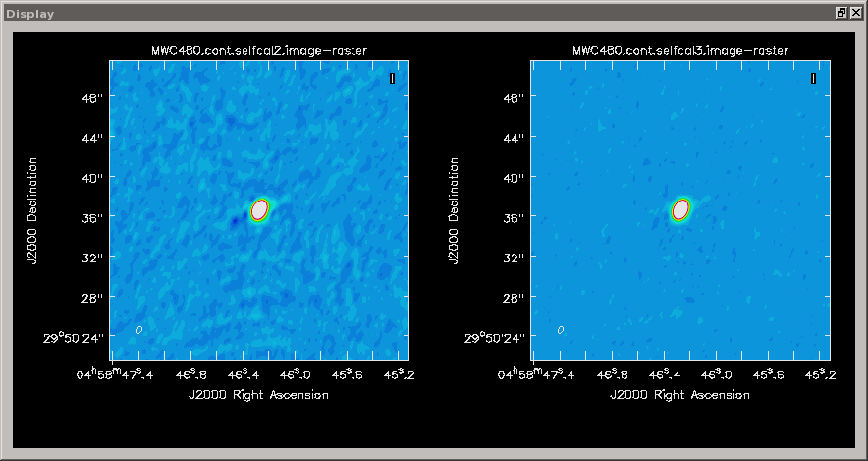Click the beam ellipse in the selfcal3 image
This screenshot has width=868, height=461.
click(x=561, y=330)
